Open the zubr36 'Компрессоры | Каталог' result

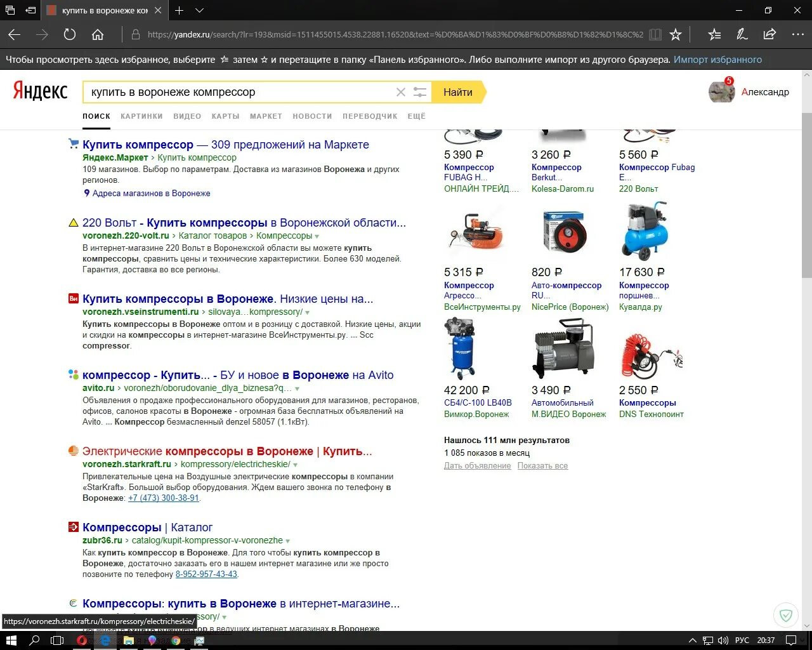coord(147,527)
